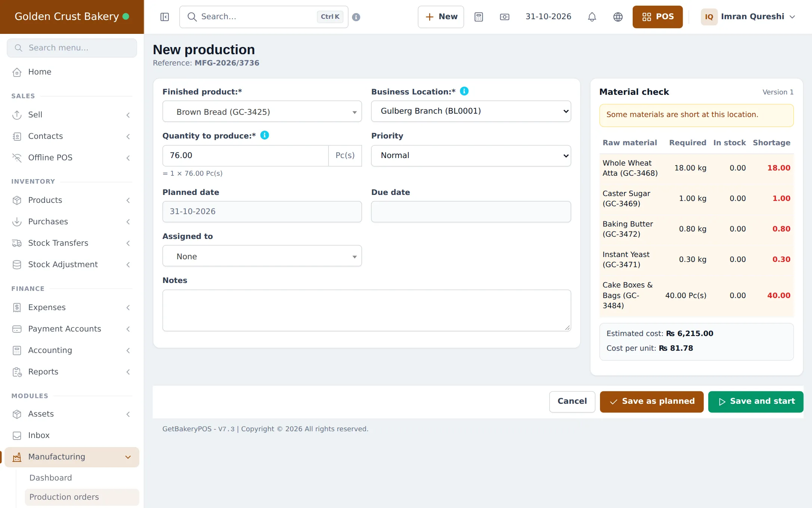Click the Search menu field

pyautogui.click(x=72, y=48)
